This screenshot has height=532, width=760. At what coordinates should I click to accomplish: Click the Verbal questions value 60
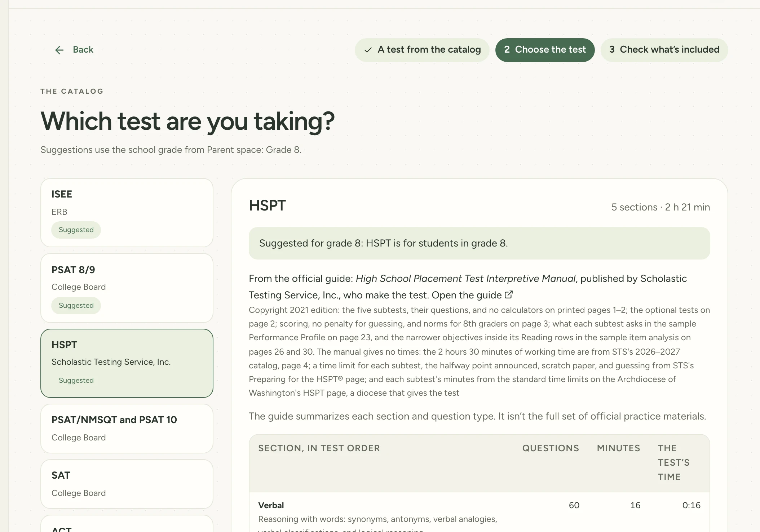pyautogui.click(x=574, y=505)
